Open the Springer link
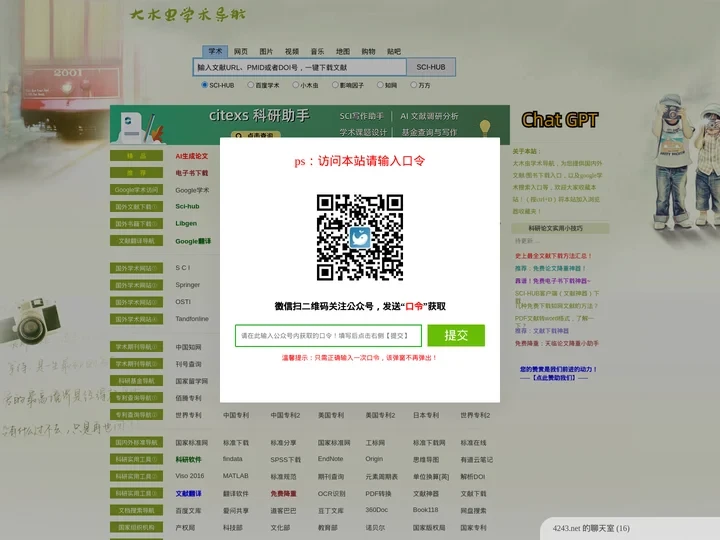 coord(187,285)
